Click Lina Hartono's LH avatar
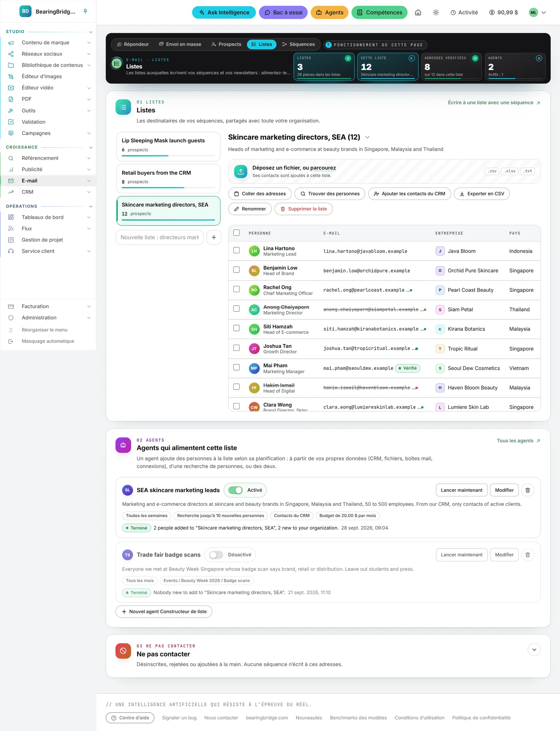Viewport: 560px width, 731px height. (x=254, y=251)
